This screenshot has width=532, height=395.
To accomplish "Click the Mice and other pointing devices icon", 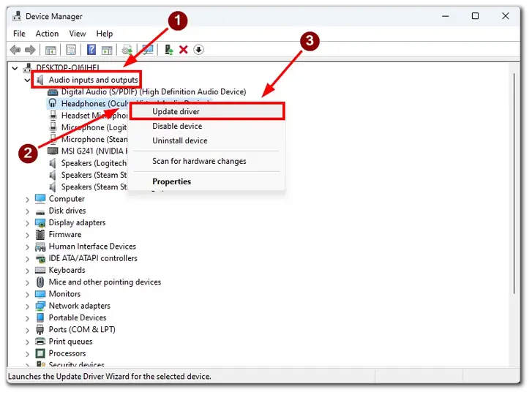I will point(40,282).
